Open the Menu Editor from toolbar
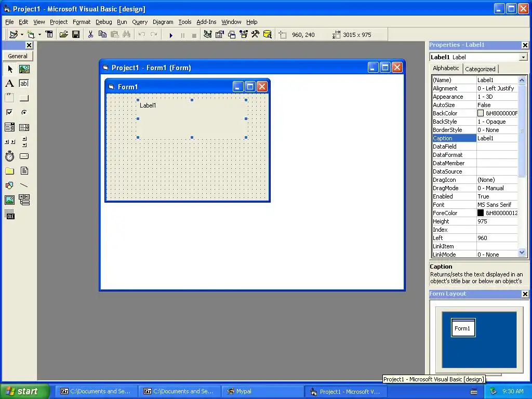 [x=49, y=35]
